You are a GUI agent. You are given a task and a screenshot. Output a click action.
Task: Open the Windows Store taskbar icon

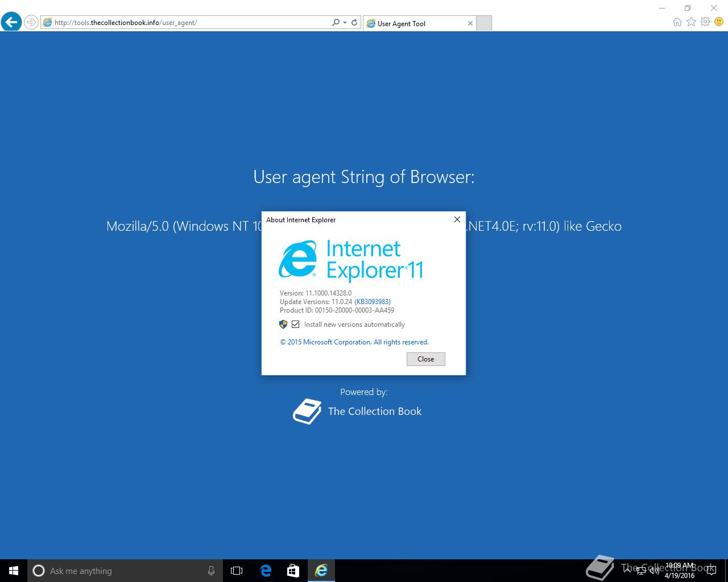293,571
